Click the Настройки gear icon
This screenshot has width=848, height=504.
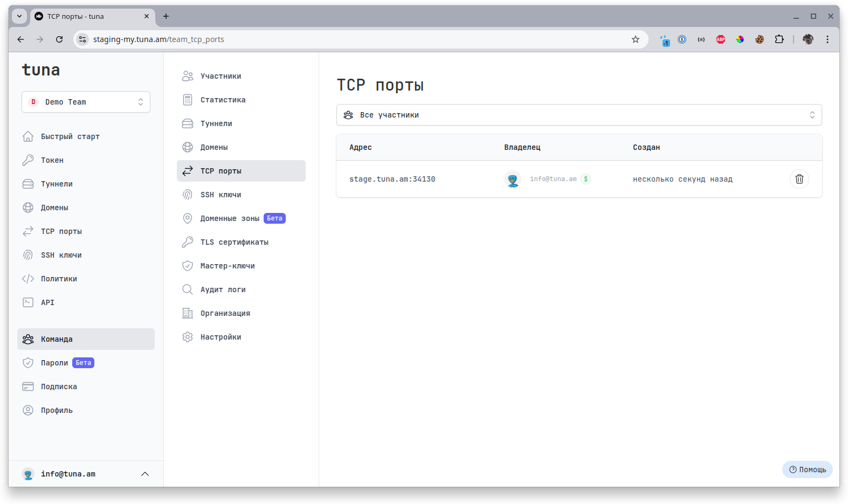(x=188, y=337)
